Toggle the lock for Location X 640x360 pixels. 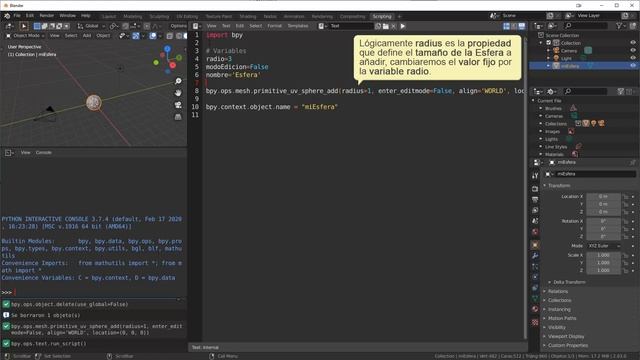pyautogui.click(x=625, y=197)
